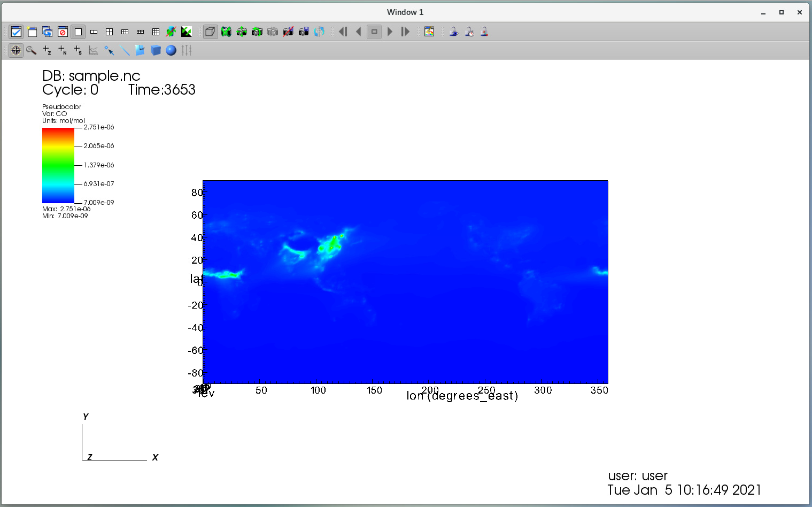Reset the view with green-X camera
812x507 pixels.
tap(226, 32)
